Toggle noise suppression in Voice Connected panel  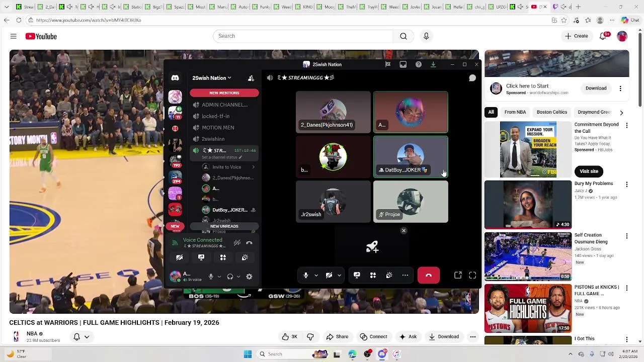tap(237, 243)
